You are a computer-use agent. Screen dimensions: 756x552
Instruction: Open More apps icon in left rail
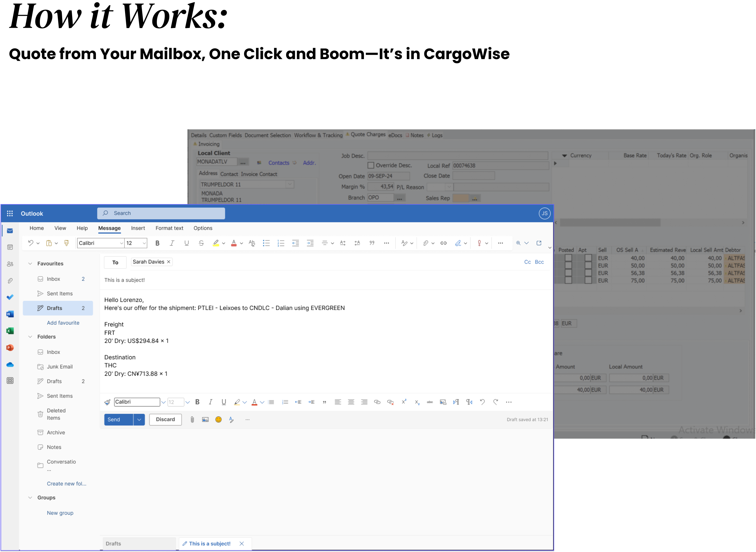click(x=10, y=380)
